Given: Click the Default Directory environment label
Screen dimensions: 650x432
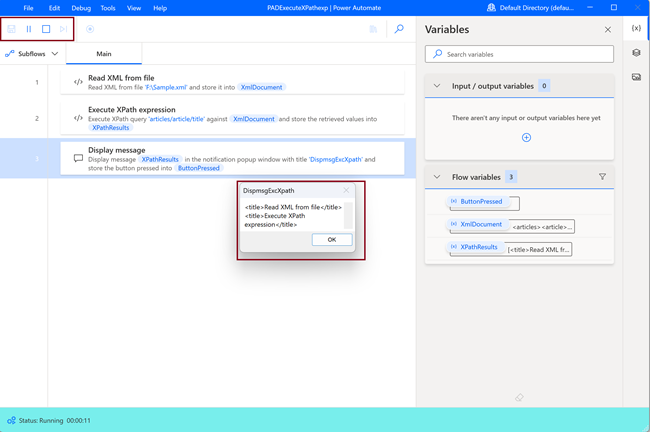Looking at the screenshot, I should (537, 8).
